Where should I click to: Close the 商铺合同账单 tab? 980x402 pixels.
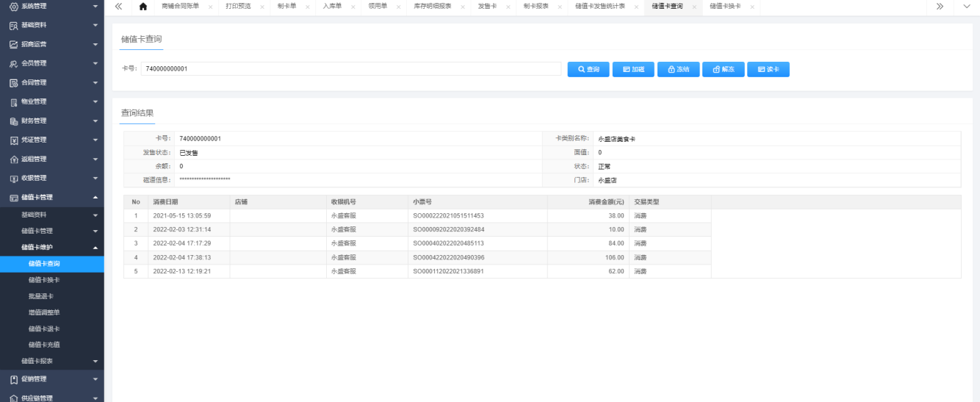[x=211, y=6]
